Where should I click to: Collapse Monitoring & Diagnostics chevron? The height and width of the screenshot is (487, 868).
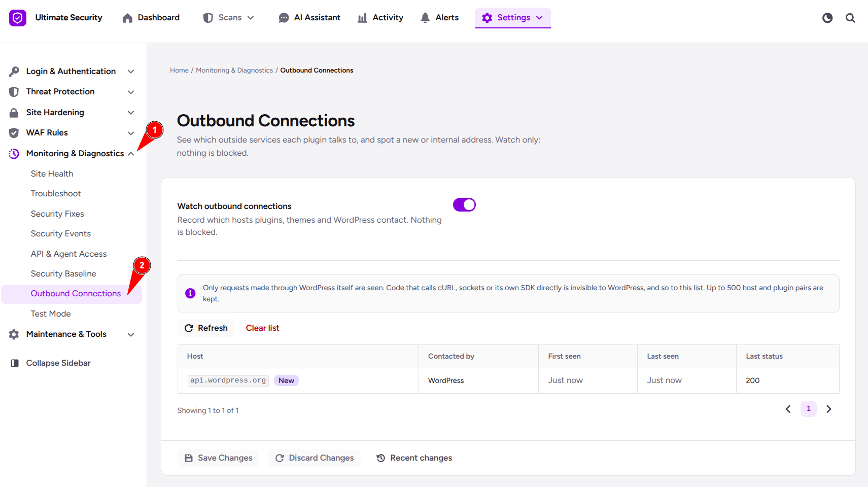coord(131,154)
